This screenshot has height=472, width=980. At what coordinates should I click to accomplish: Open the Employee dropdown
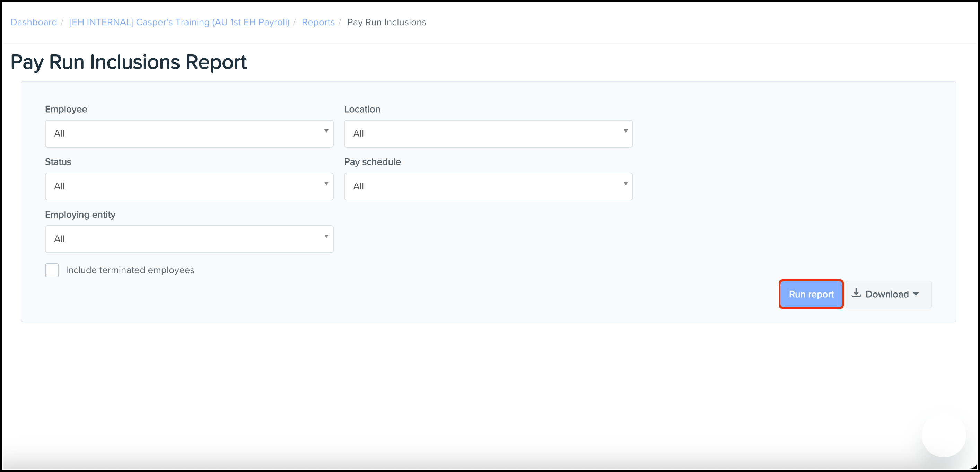point(189,133)
